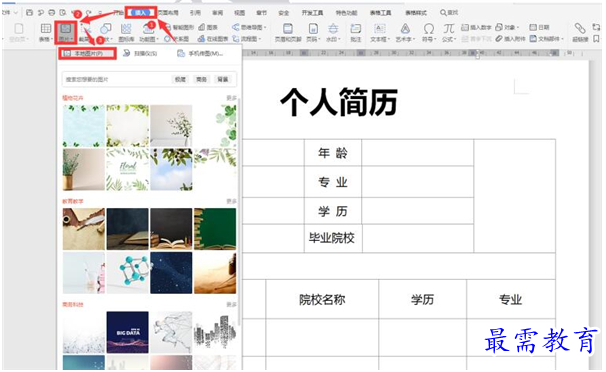Click the Picture (图片) insert icon

click(x=66, y=29)
